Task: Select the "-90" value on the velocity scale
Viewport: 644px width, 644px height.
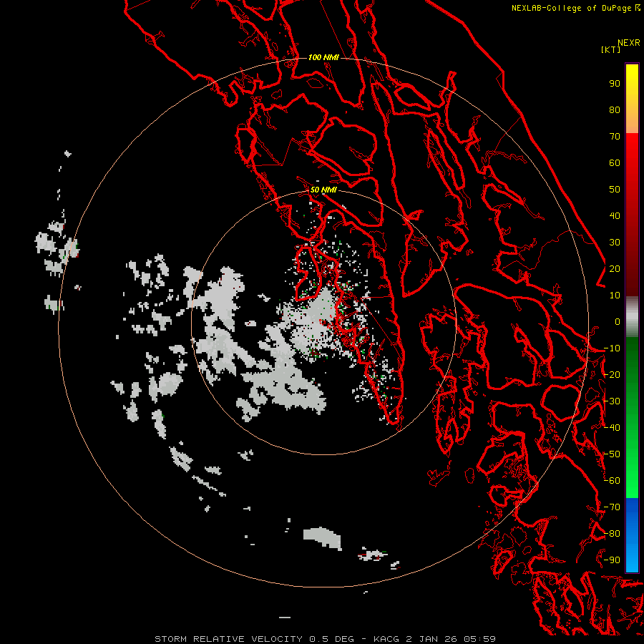Action: coord(612,560)
